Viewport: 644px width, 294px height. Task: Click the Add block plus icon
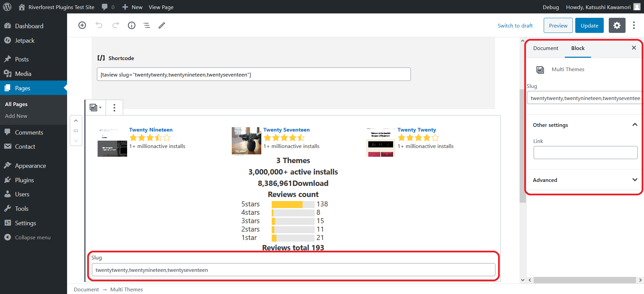(82, 25)
